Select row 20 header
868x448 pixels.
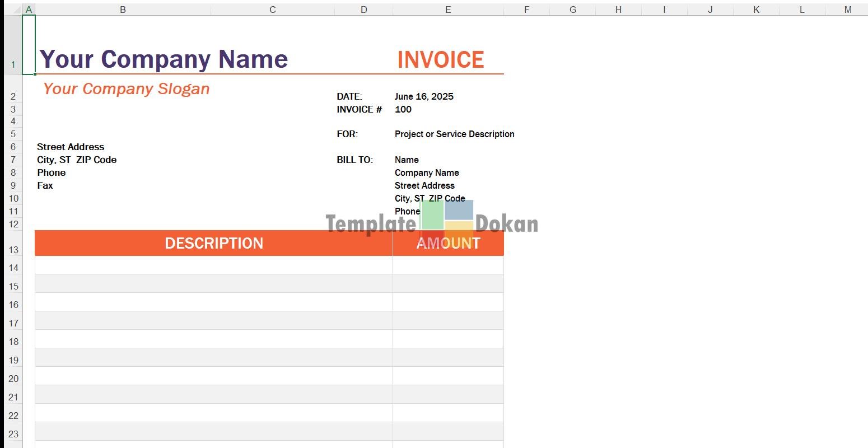tap(13, 379)
